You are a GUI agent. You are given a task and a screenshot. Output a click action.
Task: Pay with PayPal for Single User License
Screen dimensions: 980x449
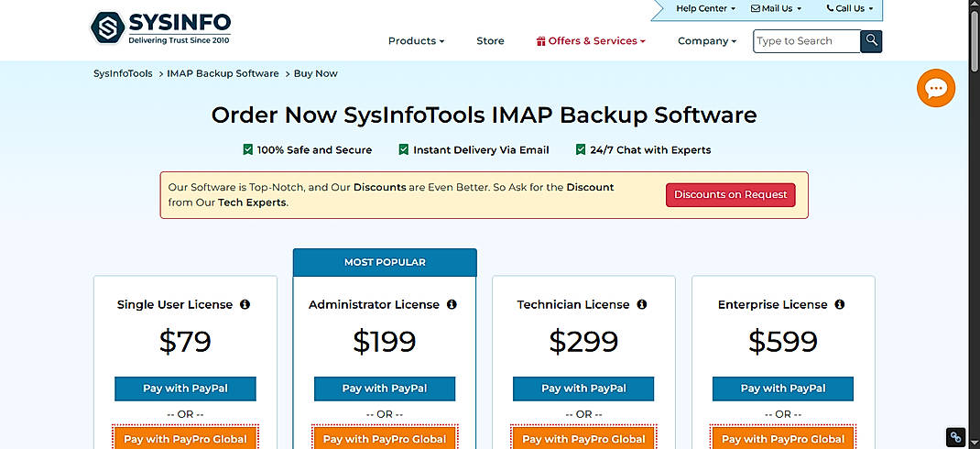(x=185, y=389)
